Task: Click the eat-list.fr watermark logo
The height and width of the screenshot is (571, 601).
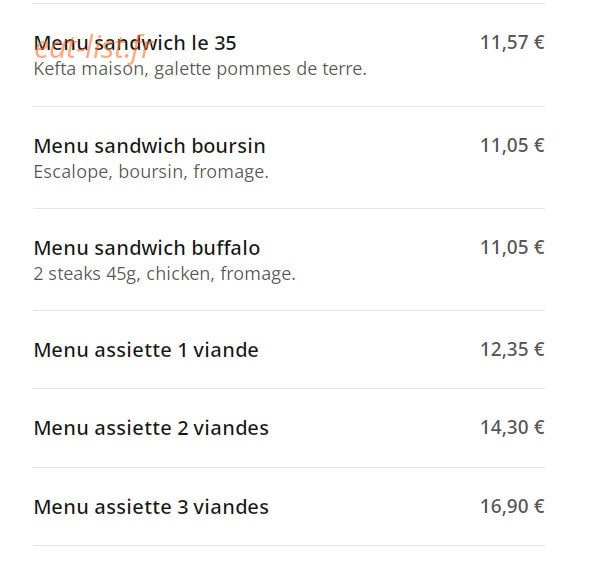Action: point(91,48)
